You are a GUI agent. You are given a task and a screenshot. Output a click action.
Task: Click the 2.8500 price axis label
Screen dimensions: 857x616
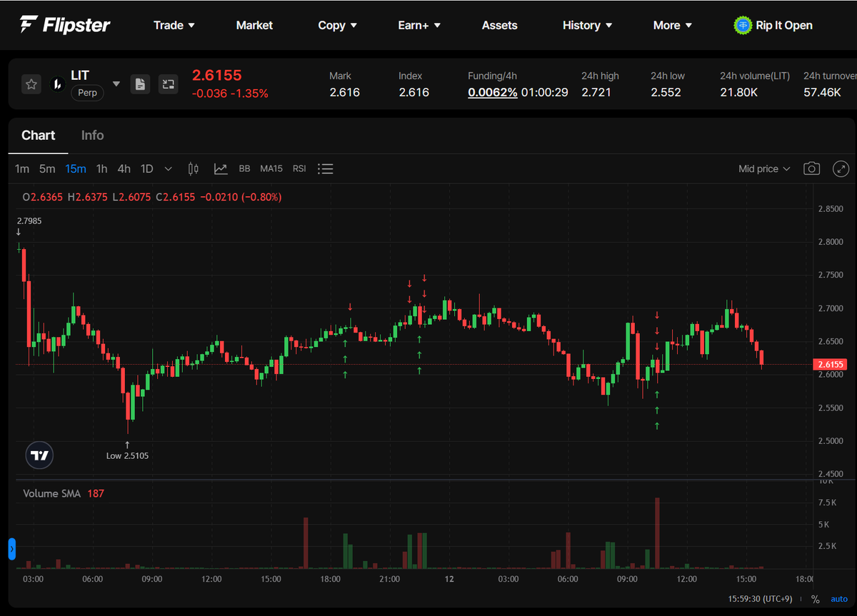pyautogui.click(x=830, y=208)
